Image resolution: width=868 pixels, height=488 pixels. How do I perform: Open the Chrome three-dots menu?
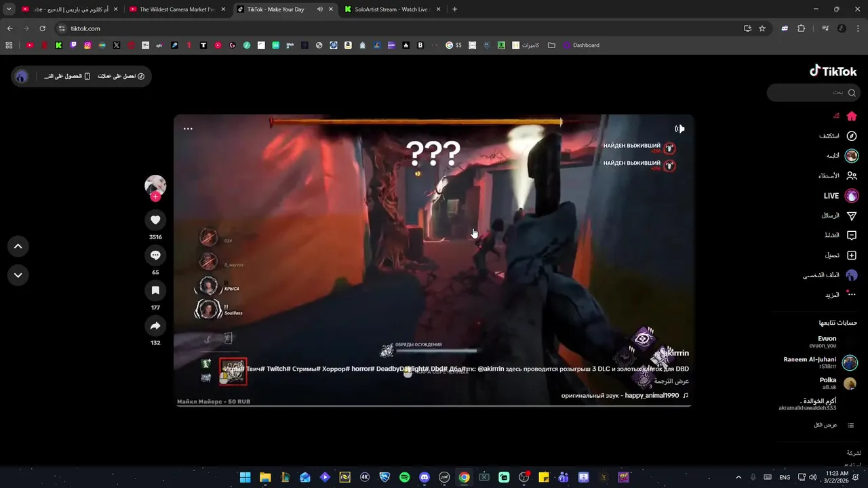click(x=858, y=28)
